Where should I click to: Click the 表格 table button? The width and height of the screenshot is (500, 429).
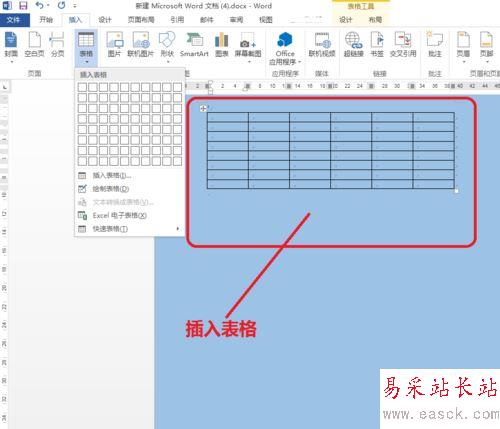86,47
